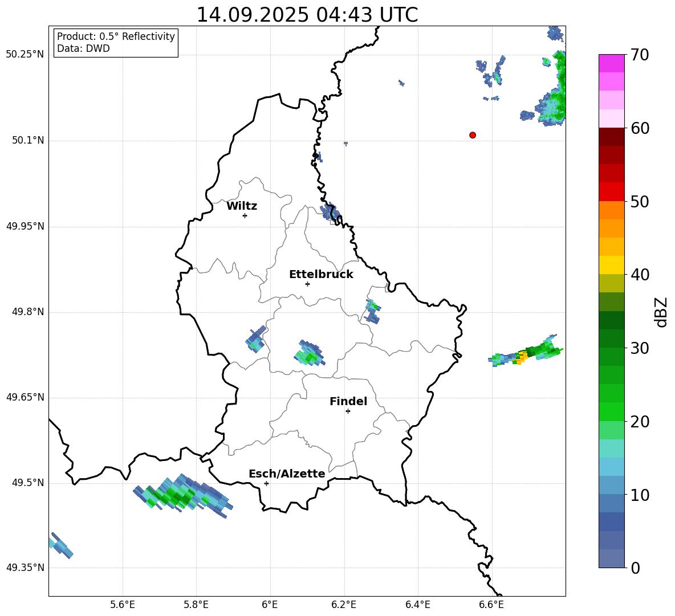Click the title 14.09.2025 04:43 UTC
Screen dimensions: 675x616
pyautogui.click(x=307, y=15)
